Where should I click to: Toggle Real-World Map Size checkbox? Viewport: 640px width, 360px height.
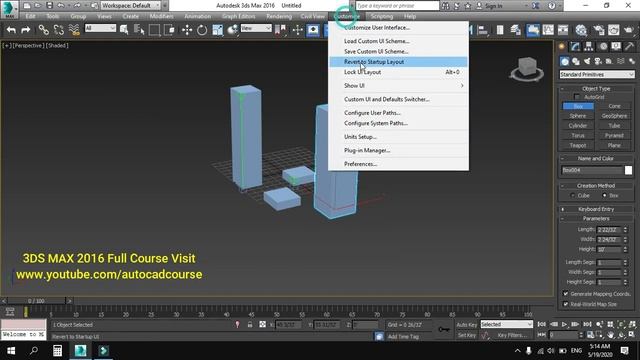566,304
